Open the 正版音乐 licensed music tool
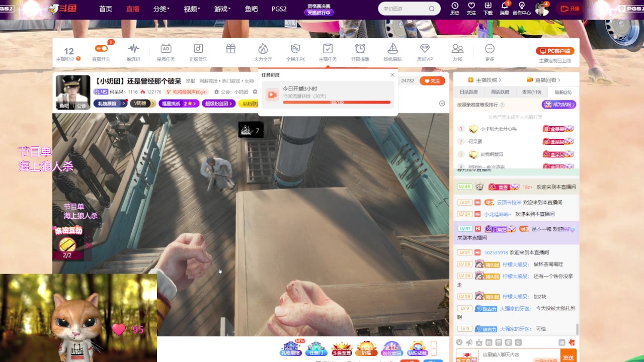The image size is (644, 362). [198, 52]
